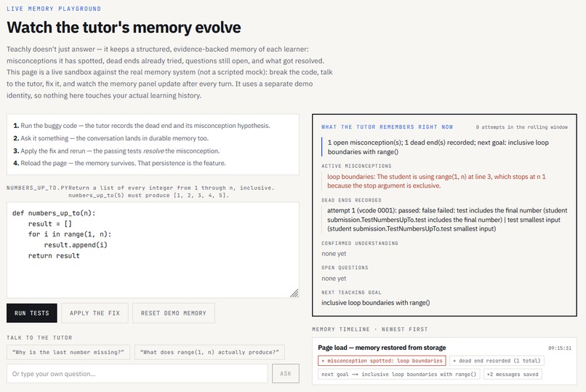Click "def numbers_up_to(n):" code line
Image resolution: width=586 pixels, height=392 pixels.
point(54,213)
